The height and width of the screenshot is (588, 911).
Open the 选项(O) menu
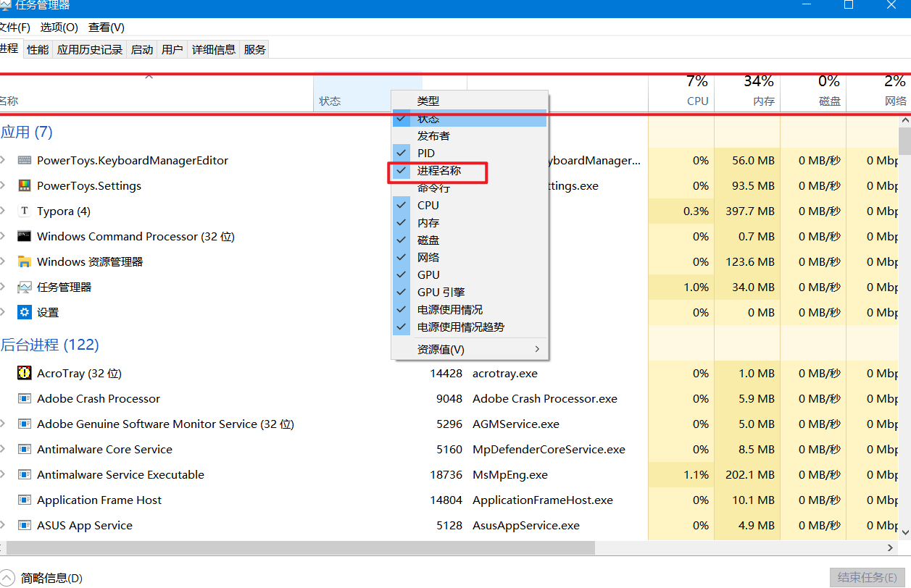59,28
